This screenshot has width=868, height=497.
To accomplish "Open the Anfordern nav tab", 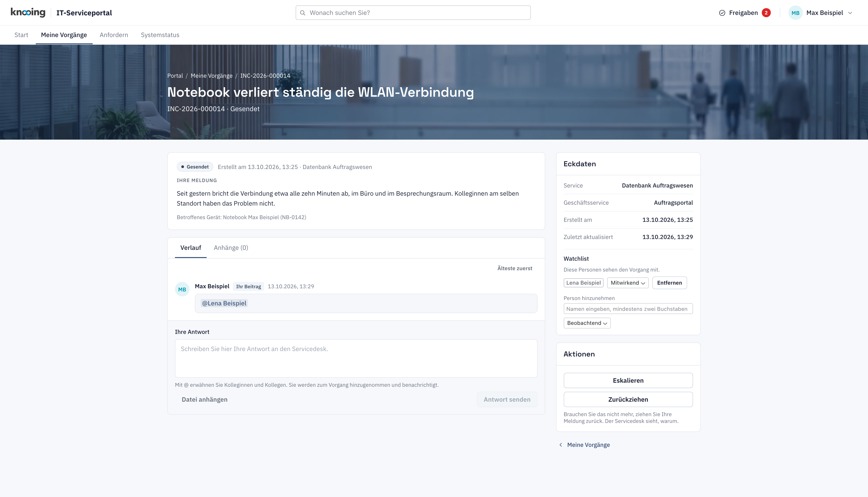I will point(114,35).
